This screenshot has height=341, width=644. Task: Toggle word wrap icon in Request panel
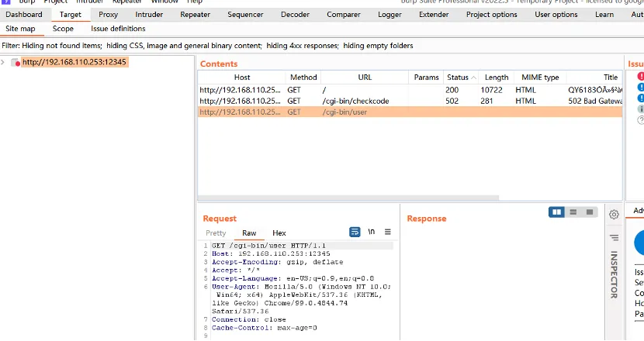point(355,232)
